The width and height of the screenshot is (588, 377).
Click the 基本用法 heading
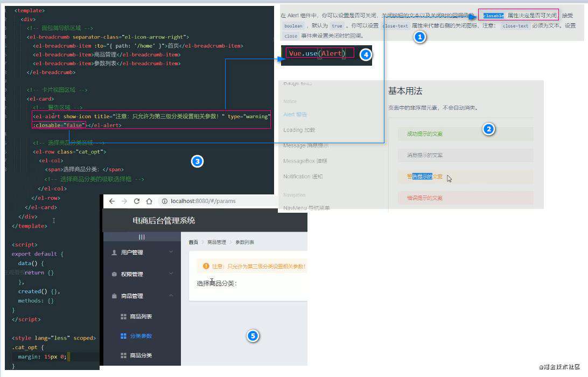405,91
